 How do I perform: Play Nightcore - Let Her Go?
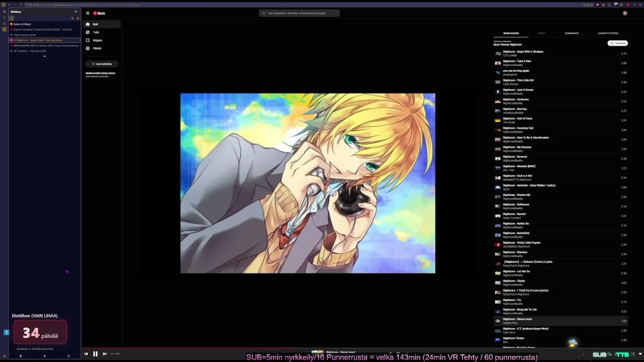pyautogui.click(x=561, y=273)
